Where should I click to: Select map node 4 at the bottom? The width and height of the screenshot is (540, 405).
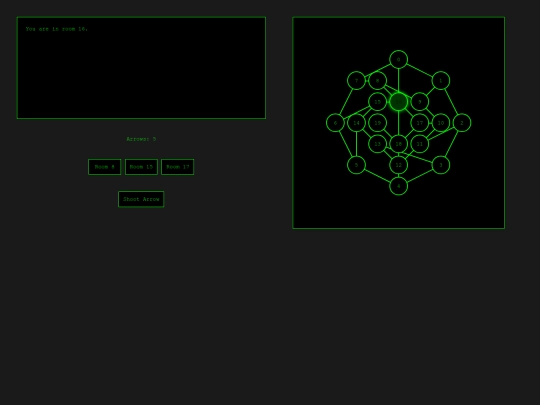(x=398, y=186)
